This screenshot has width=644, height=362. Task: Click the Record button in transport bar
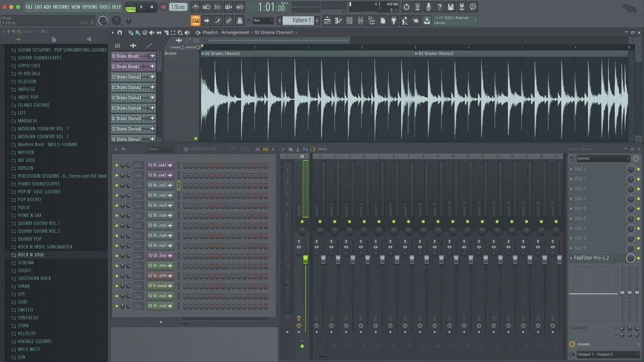(x=163, y=7)
